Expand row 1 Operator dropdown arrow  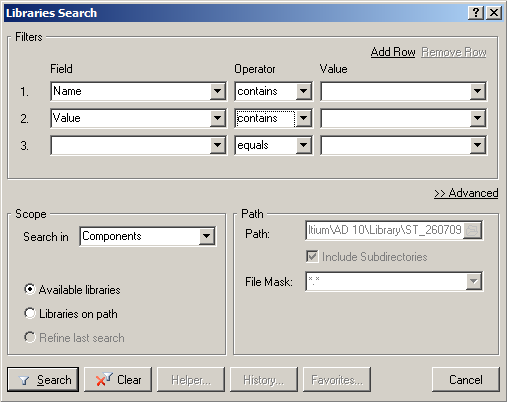pyautogui.click(x=304, y=91)
